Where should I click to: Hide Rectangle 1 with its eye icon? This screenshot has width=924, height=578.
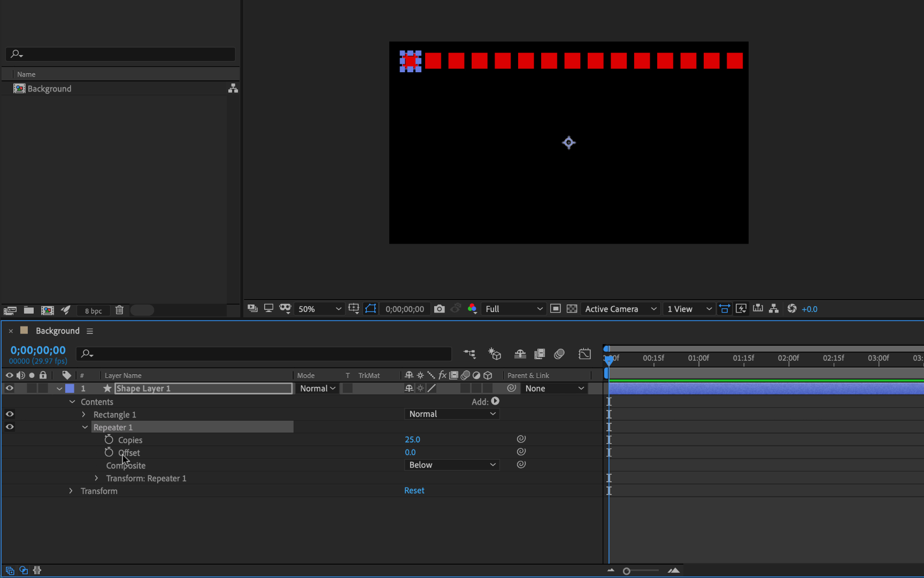pyautogui.click(x=10, y=414)
